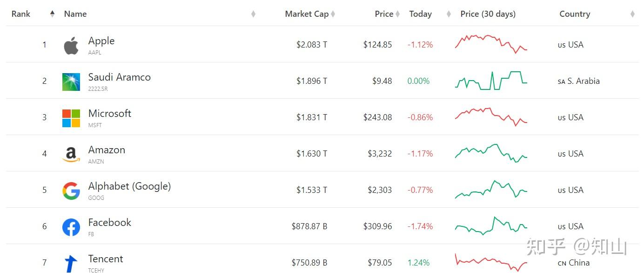
Task: Open the Alphabet (Google) company link
Action: (129, 186)
